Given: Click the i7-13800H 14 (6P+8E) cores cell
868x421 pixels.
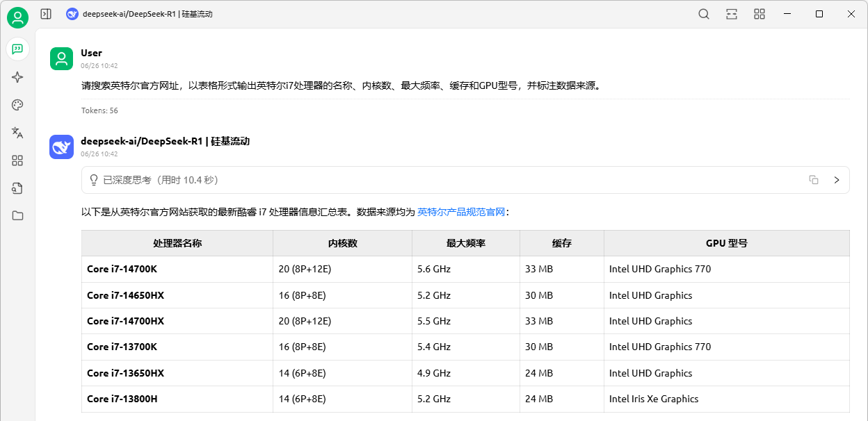Looking at the screenshot, I should coord(343,399).
